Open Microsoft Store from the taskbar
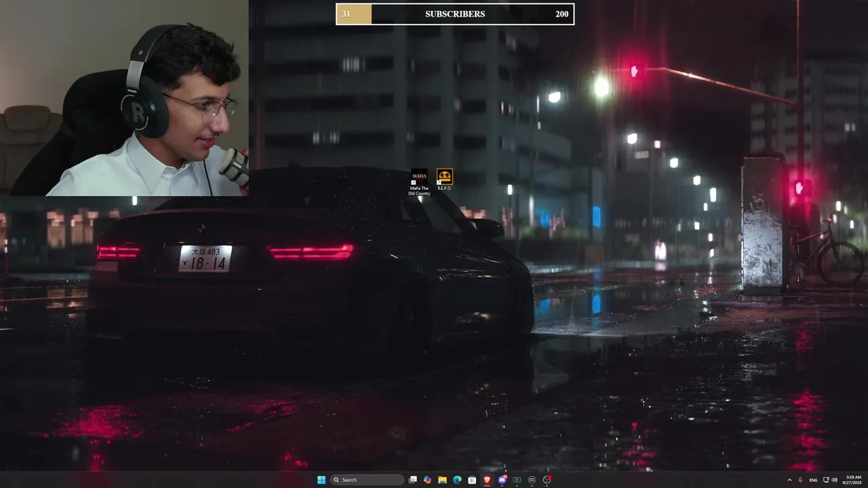Screen dimensions: 868x488 [x=472, y=480]
